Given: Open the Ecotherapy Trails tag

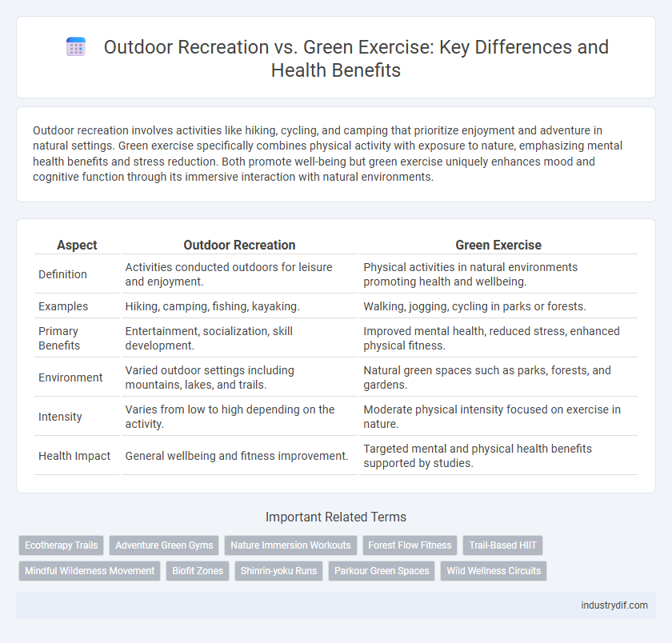Looking at the screenshot, I should pyautogui.click(x=62, y=545).
